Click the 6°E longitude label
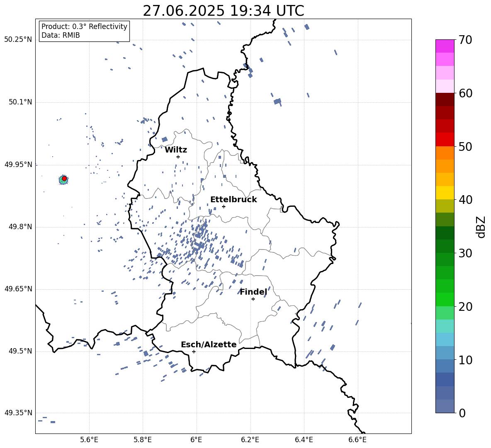Viewport: 491px width, 448px height. tap(196, 440)
